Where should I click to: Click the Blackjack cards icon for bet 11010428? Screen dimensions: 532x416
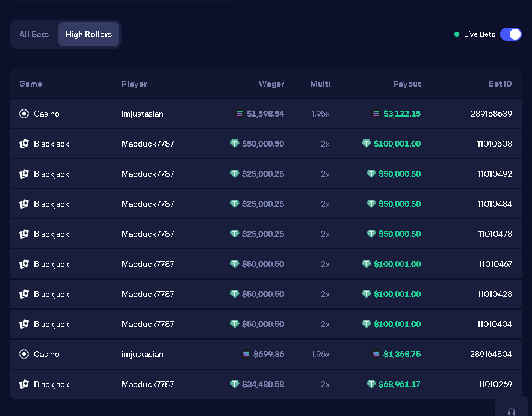point(24,294)
